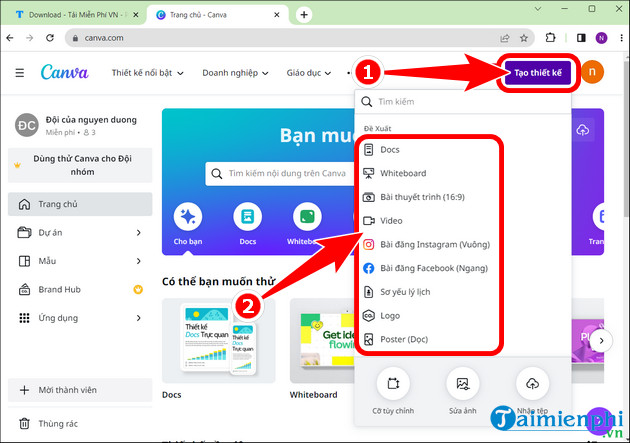This screenshot has height=443, width=630.
Task: Choose Cỡ tùy chỉnh custom size icon
Action: click(x=393, y=384)
